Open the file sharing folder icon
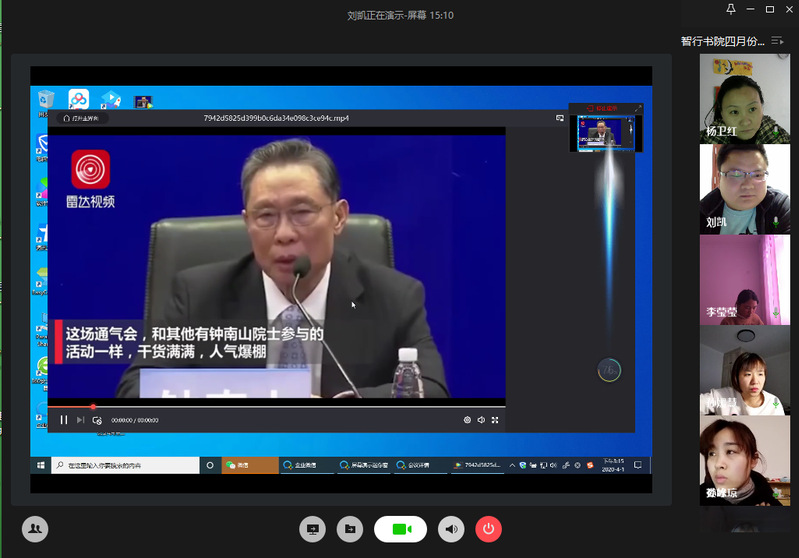Viewport: 799px width, 558px height. (x=349, y=529)
